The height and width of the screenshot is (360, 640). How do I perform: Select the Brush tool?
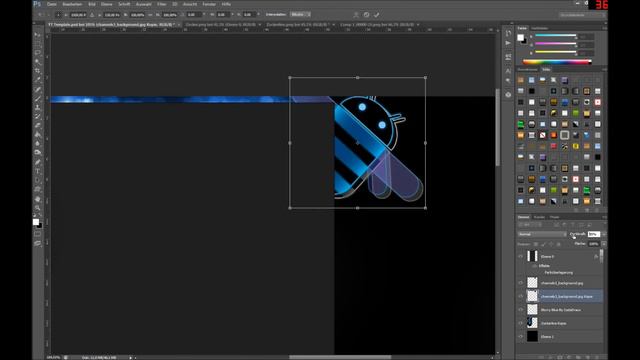point(38,99)
